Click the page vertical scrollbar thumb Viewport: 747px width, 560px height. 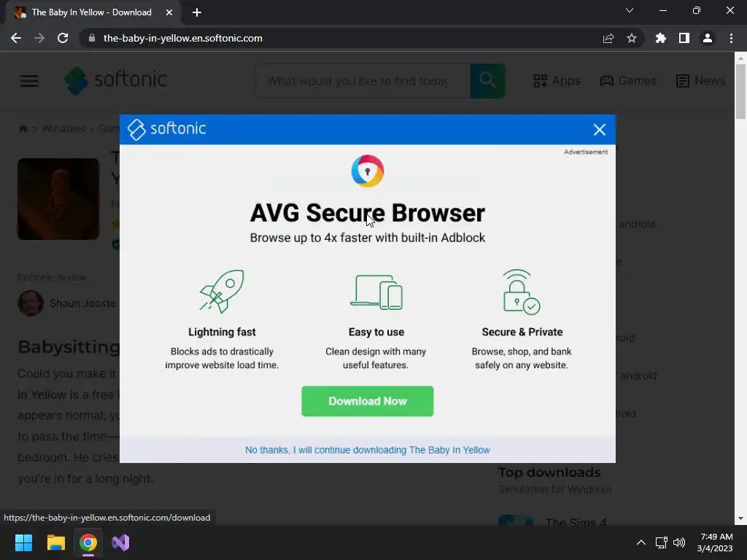pos(740,91)
